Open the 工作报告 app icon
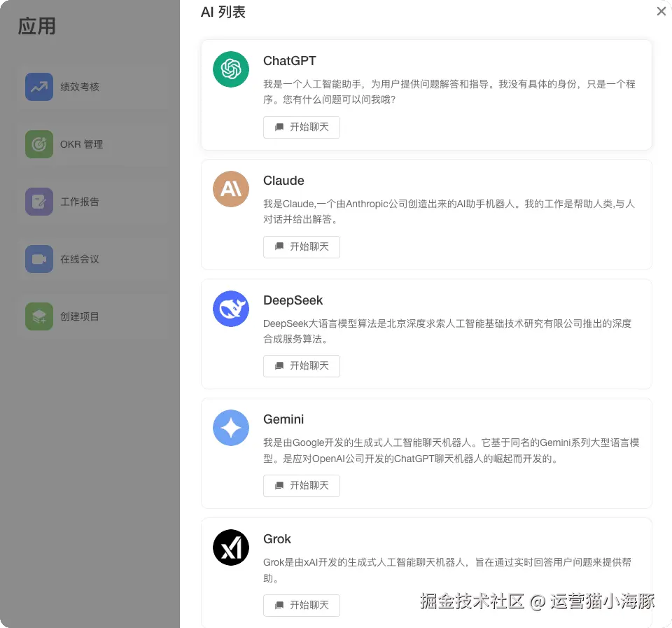 (x=39, y=202)
